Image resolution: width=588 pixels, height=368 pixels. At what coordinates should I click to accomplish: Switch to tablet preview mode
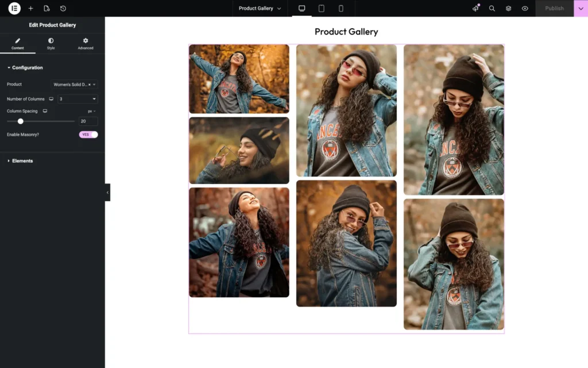tap(322, 8)
